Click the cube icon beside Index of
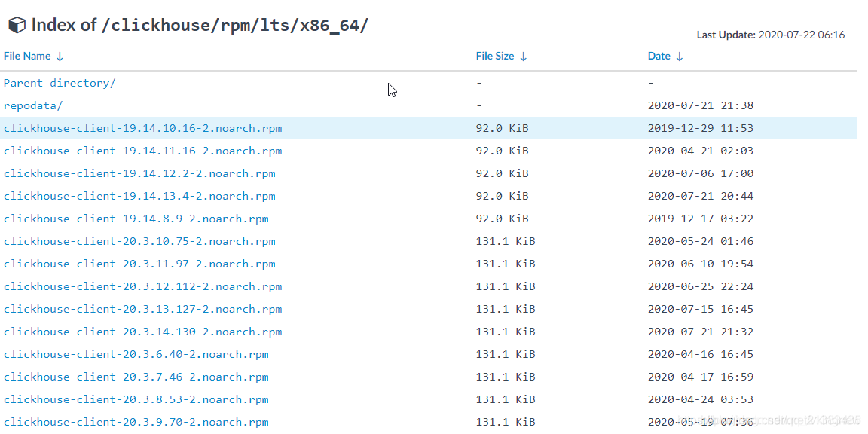Viewport: 868px width, 434px height. [17, 26]
